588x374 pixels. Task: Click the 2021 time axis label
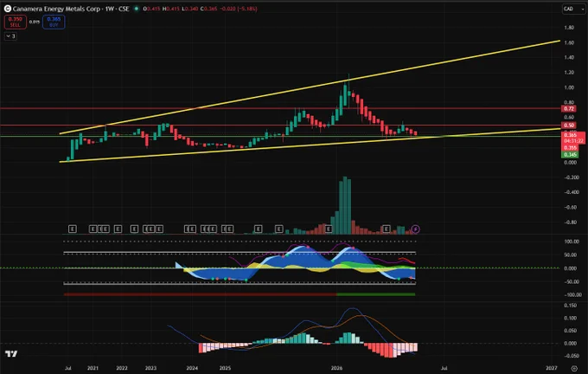(x=93, y=368)
